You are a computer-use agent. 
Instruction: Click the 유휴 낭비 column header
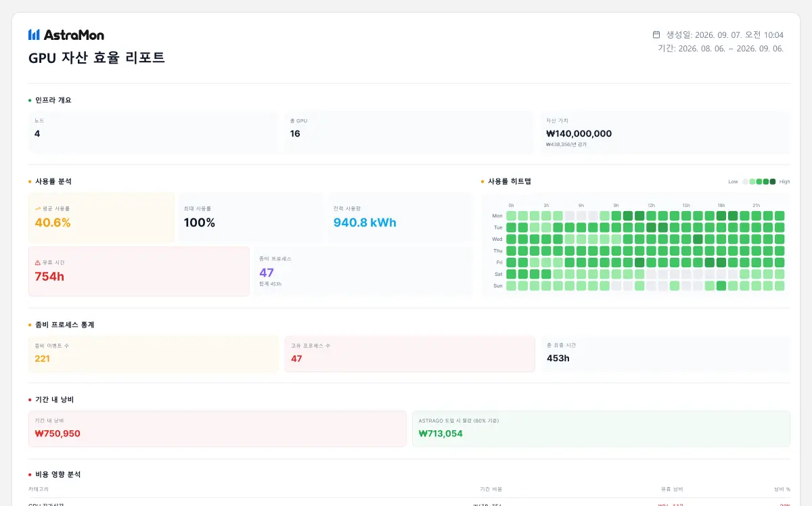coord(672,489)
